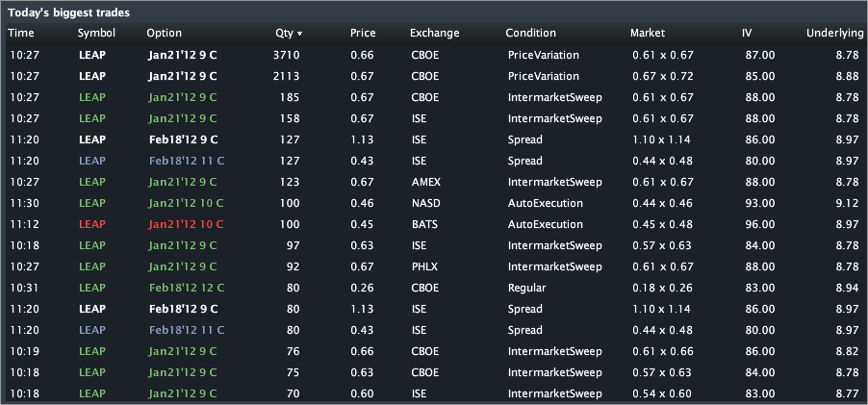Sort by the IV column header
Image resolution: width=868 pixels, height=405 pixels.
pyautogui.click(x=747, y=34)
